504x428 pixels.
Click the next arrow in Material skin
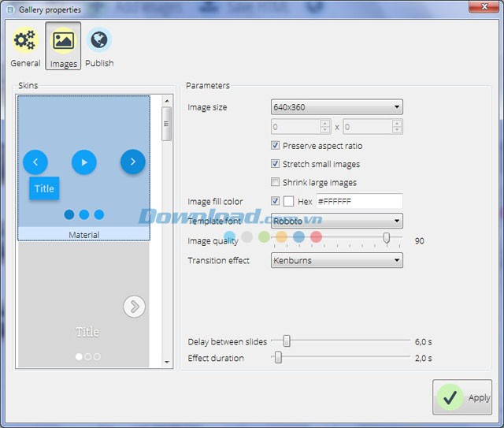pyautogui.click(x=132, y=162)
